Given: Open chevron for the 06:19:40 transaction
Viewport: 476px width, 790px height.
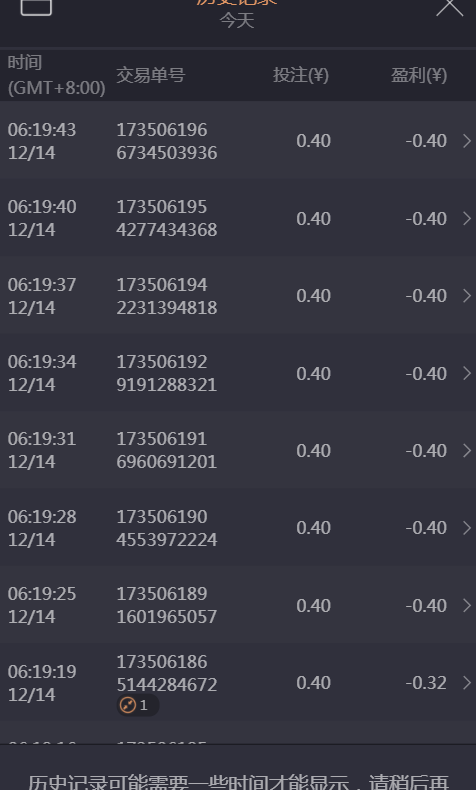Looking at the screenshot, I should click(x=467, y=219).
